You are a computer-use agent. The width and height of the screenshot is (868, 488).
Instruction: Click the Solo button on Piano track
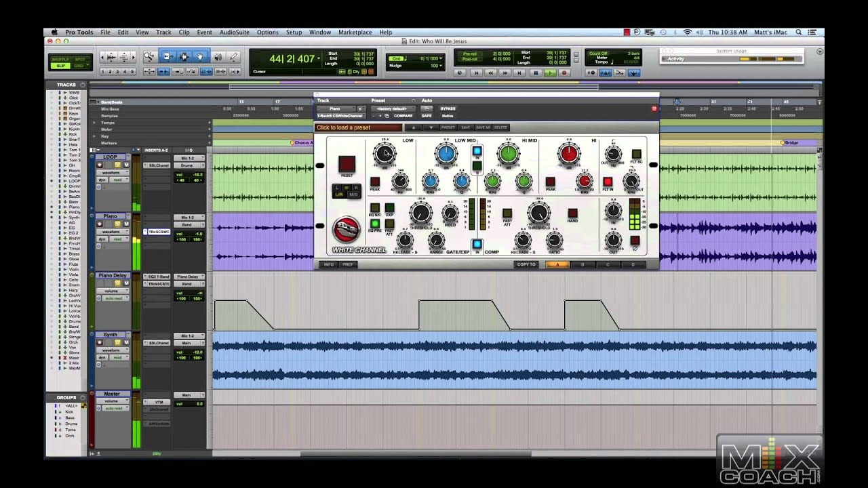(x=117, y=224)
